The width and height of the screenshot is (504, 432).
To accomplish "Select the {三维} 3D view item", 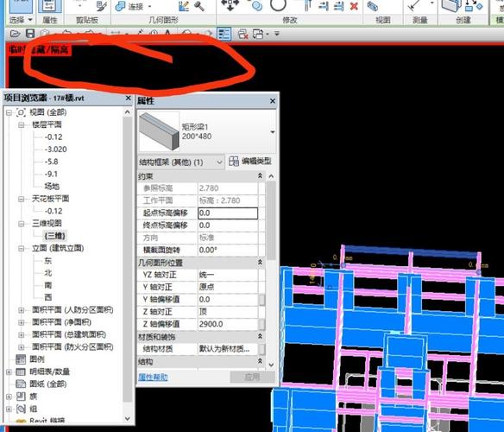I will tap(54, 236).
